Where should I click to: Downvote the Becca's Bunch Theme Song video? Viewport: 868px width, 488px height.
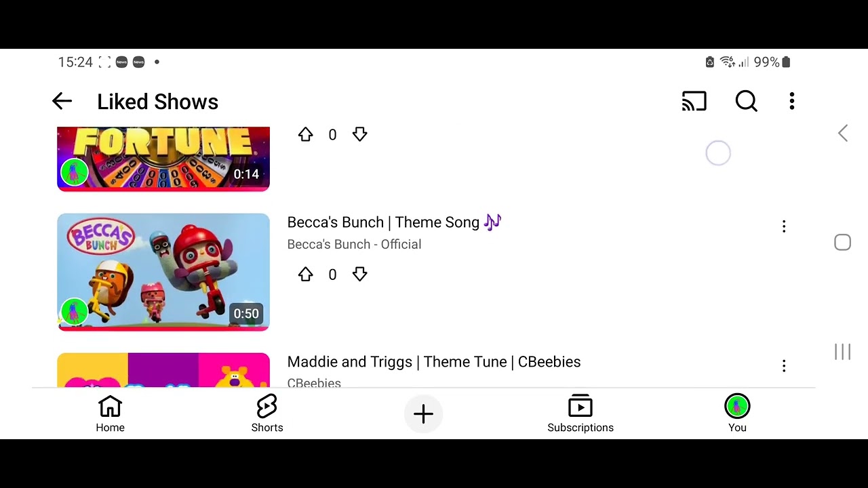click(359, 274)
